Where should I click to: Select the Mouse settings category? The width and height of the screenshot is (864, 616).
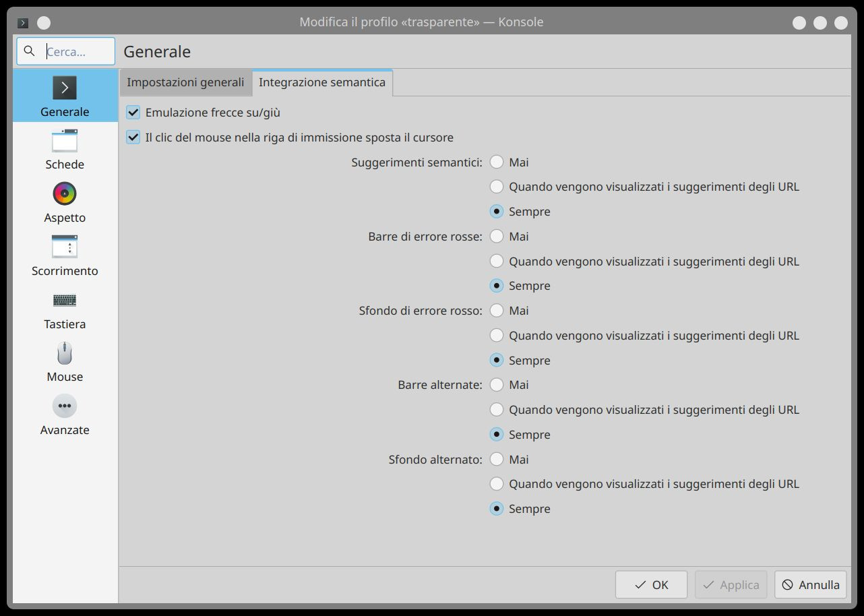[x=65, y=363]
